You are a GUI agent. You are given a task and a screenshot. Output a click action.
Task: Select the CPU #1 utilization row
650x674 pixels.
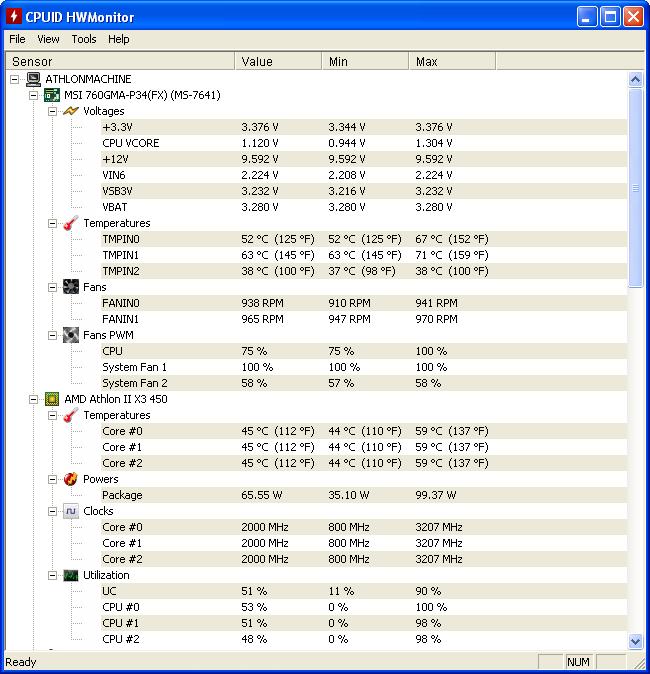coord(363,623)
